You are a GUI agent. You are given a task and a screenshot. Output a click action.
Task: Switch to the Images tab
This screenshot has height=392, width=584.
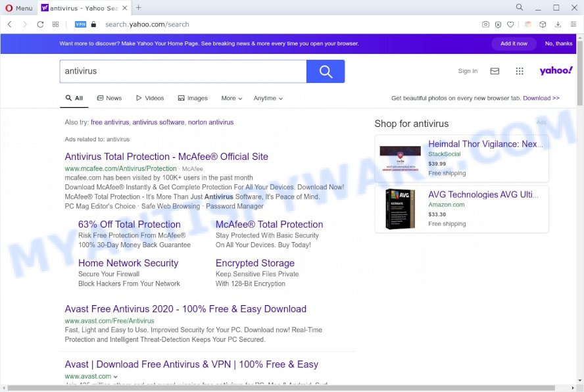coord(193,98)
